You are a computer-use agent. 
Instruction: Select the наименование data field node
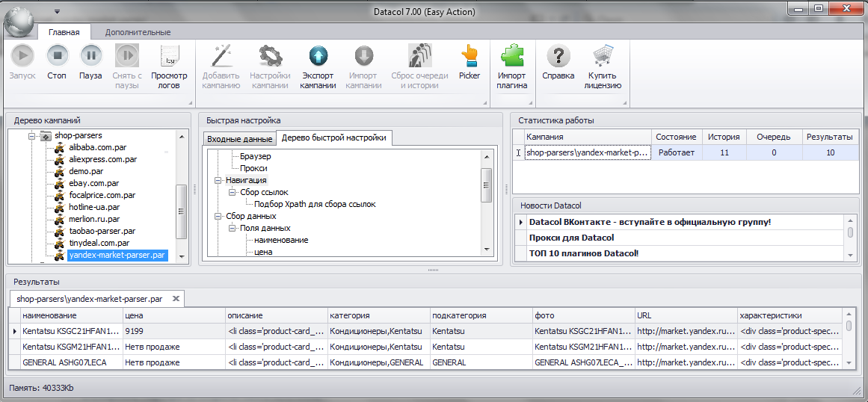pos(281,241)
